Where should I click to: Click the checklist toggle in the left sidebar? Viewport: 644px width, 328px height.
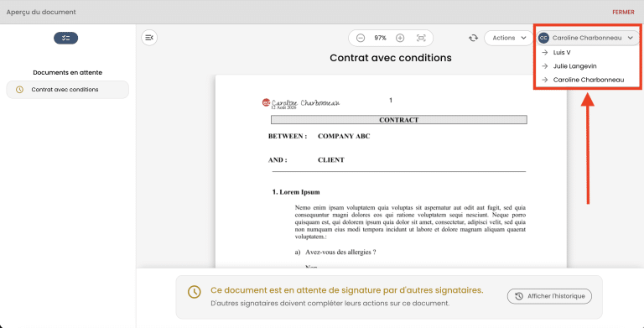tap(65, 38)
